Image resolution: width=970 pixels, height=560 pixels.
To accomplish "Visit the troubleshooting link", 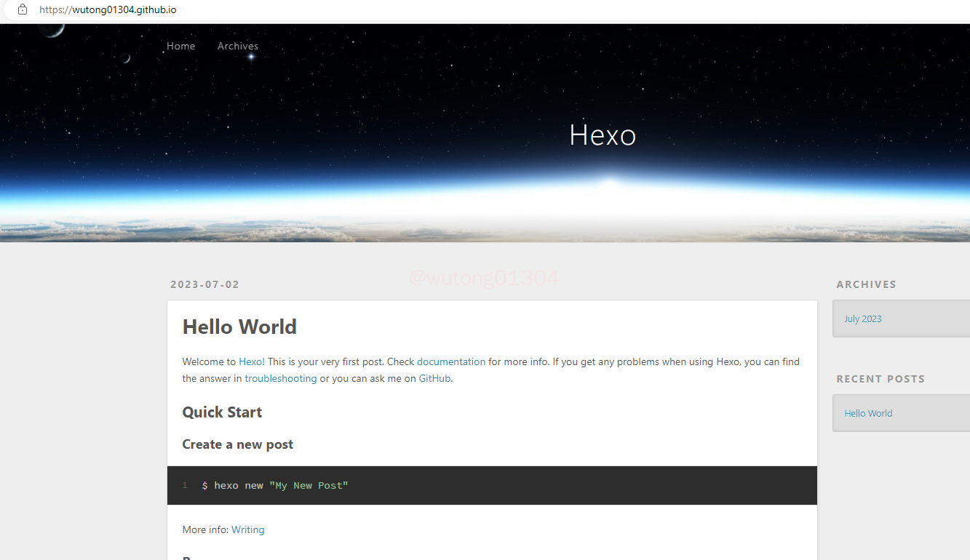I will click(280, 378).
